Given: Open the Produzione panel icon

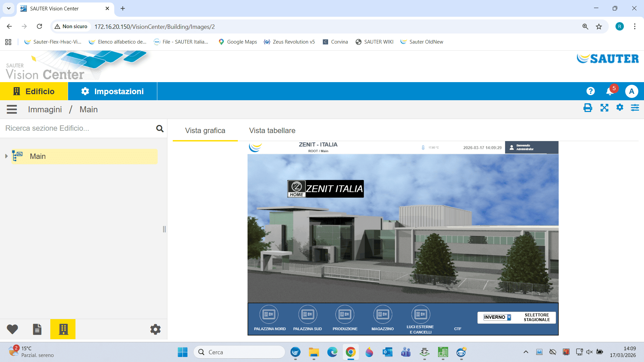Looking at the screenshot, I should tap(345, 314).
